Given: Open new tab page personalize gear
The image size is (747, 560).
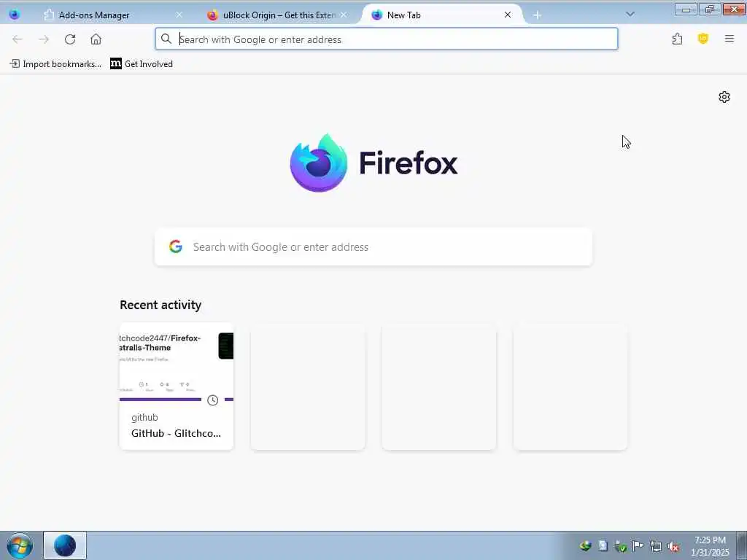Looking at the screenshot, I should click(x=724, y=97).
